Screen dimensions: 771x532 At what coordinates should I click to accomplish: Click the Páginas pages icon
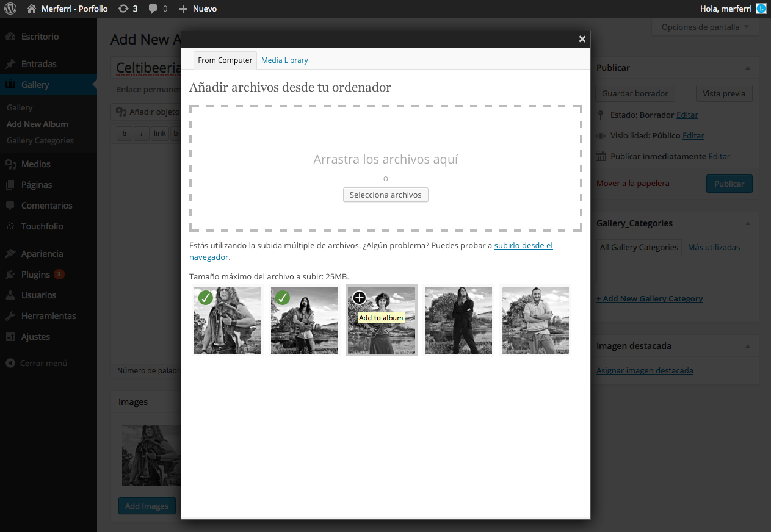(x=10, y=185)
